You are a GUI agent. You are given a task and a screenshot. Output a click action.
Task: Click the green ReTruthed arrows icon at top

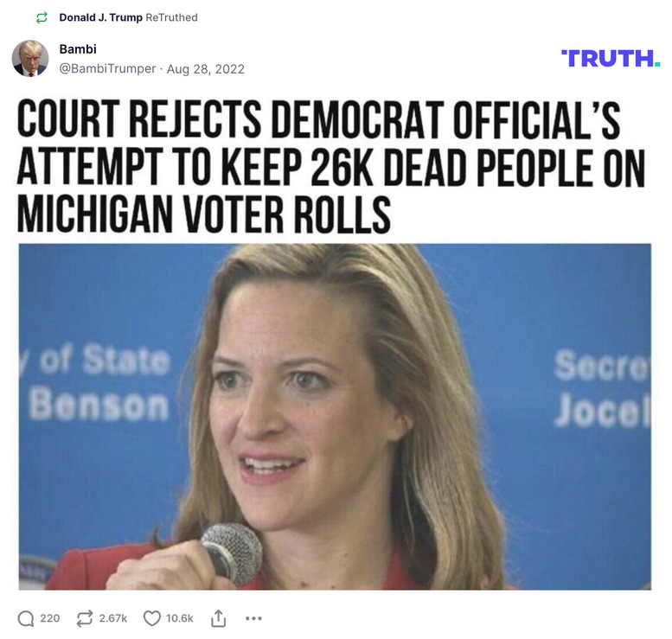point(41,17)
